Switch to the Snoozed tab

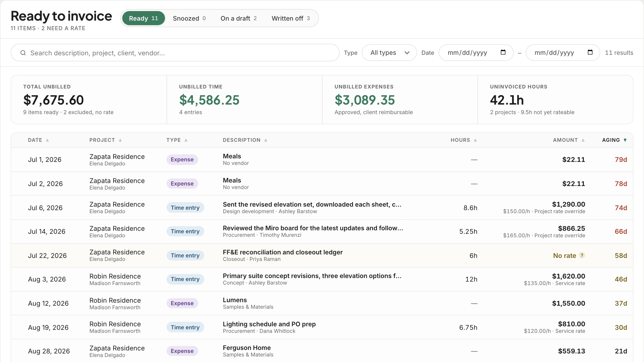tap(189, 18)
